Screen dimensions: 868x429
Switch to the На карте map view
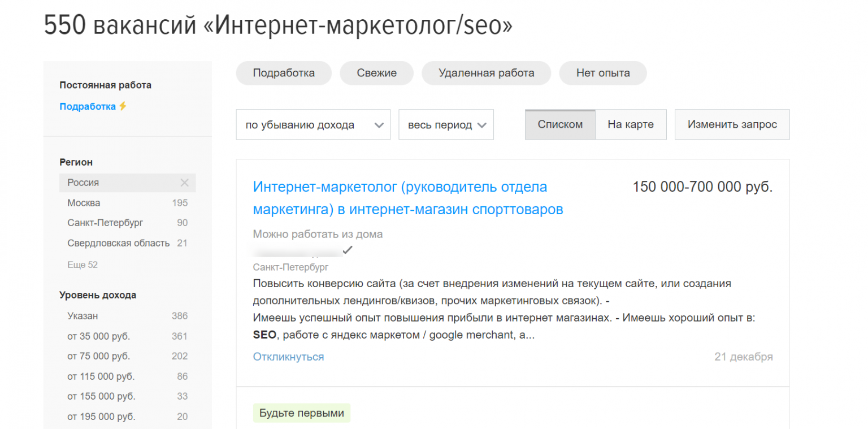tap(631, 124)
